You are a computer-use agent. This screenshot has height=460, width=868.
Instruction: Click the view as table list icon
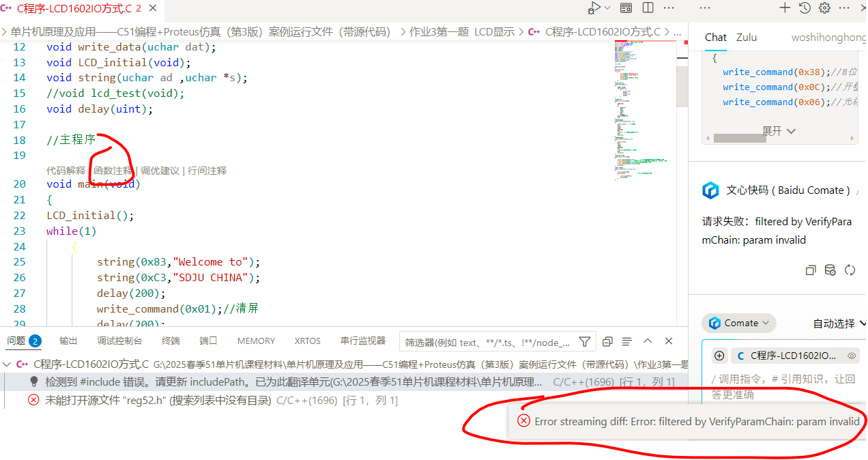pos(627,341)
